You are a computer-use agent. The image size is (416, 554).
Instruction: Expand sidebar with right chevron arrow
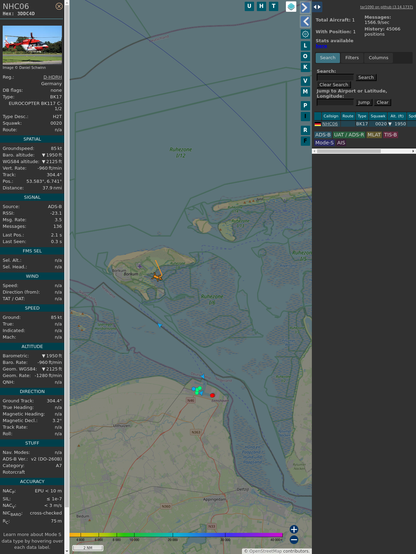point(305,7)
